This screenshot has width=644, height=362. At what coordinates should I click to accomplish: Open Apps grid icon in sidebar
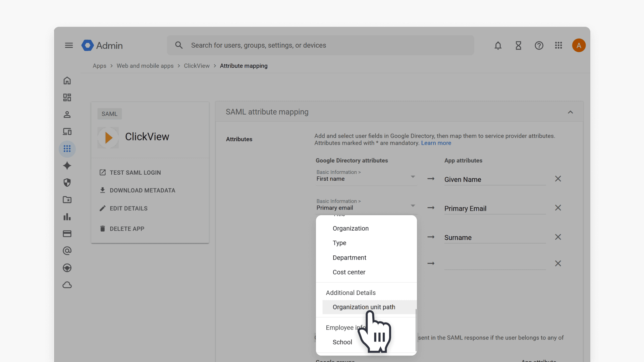[67, 148]
